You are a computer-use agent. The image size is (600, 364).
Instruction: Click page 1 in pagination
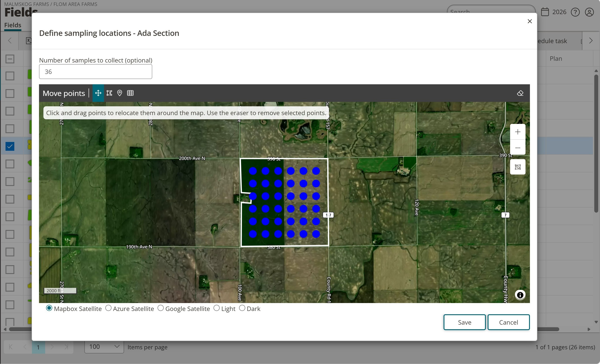click(38, 347)
